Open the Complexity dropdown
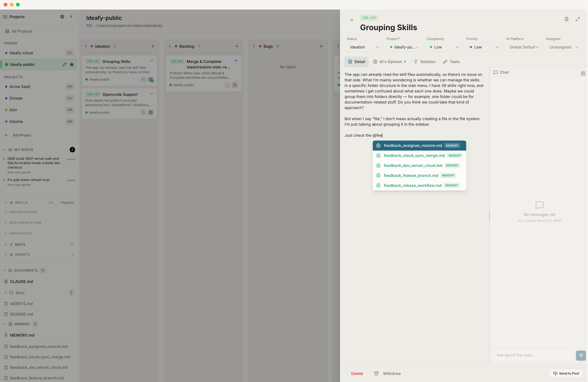This screenshot has width=588, height=382. [444, 47]
